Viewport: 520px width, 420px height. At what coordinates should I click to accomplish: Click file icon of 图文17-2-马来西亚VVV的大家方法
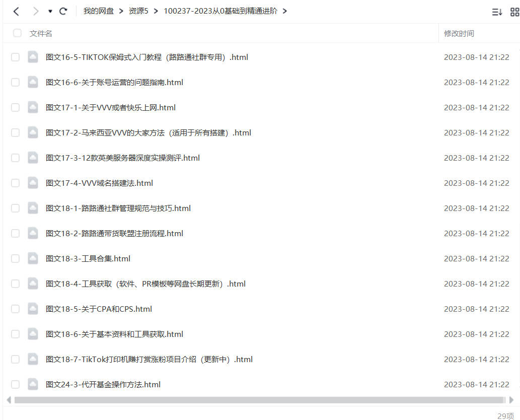33,133
